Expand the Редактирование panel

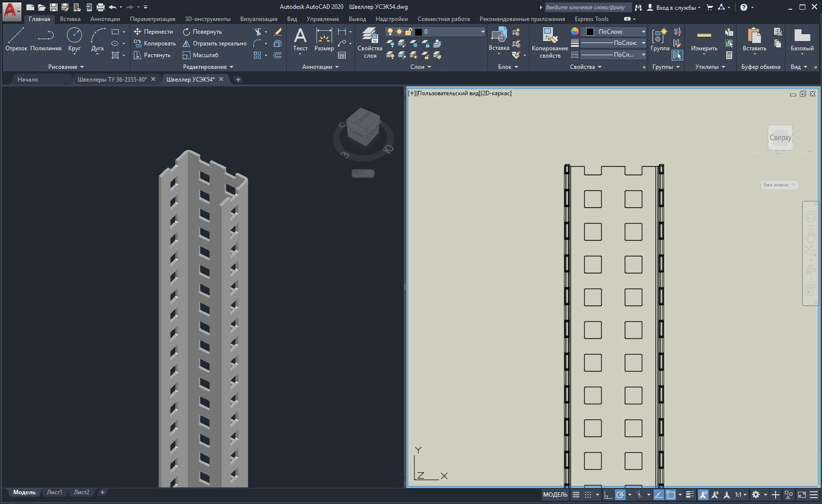click(208, 67)
